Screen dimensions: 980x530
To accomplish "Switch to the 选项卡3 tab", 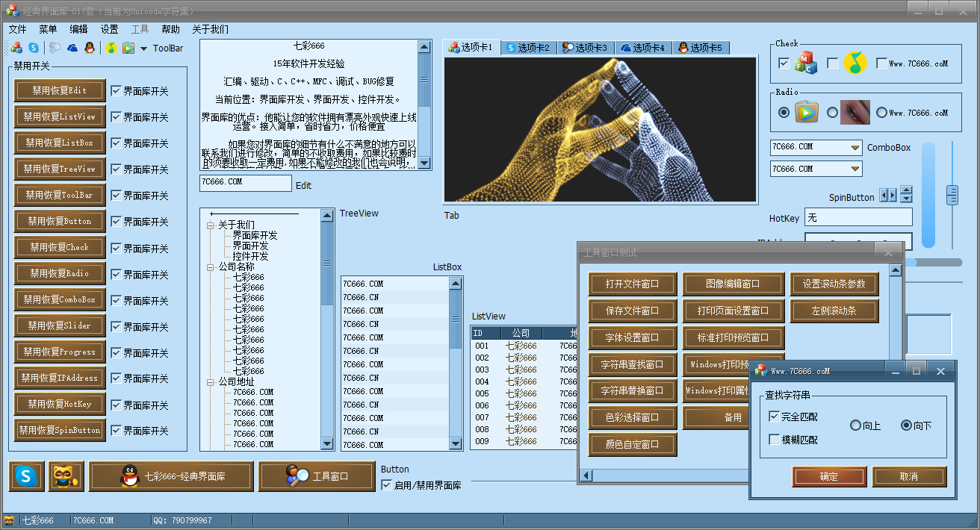I will click(x=585, y=48).
